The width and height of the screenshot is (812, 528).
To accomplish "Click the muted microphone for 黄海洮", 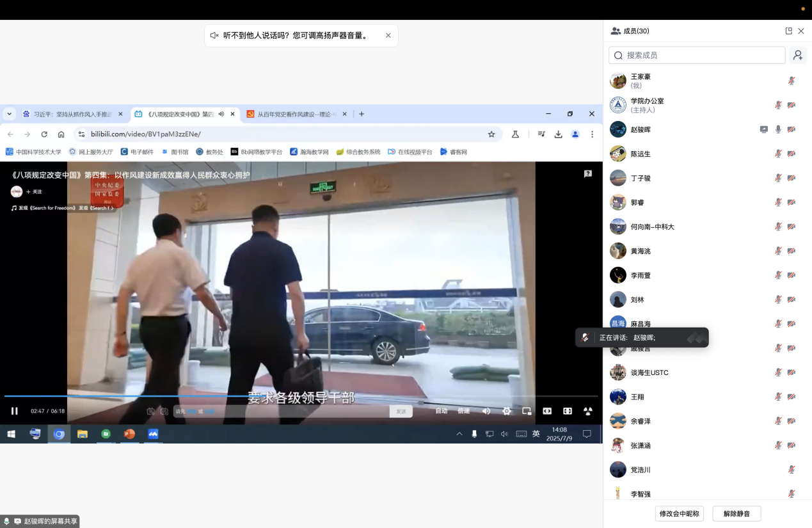I will (778, 251).
